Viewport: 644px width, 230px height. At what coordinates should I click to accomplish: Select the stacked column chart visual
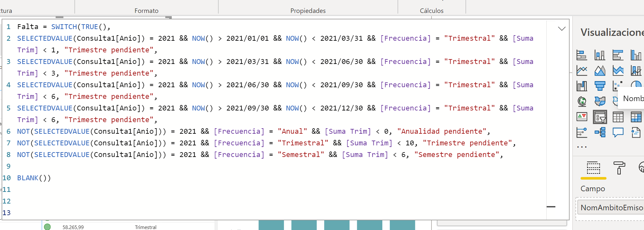coord(600,55)
